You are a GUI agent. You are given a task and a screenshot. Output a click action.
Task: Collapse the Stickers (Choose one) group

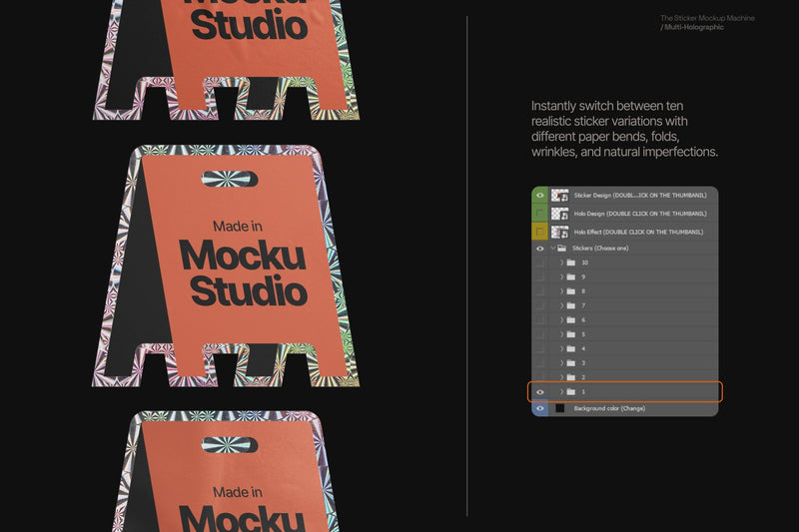(x=553, y=248)
